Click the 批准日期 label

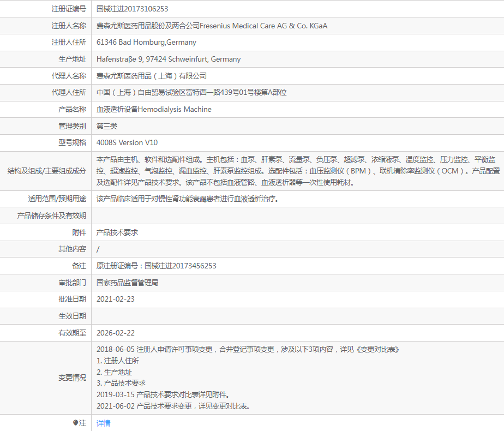coord(73,299)
